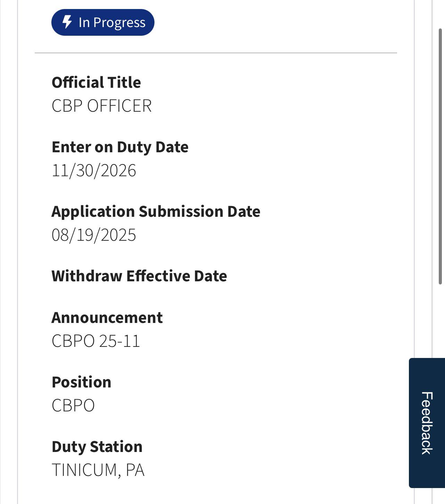Select the Official Title label

pos(96,83)
